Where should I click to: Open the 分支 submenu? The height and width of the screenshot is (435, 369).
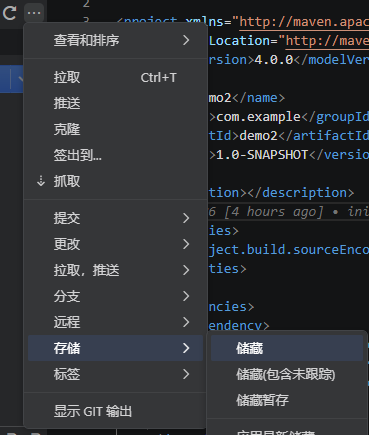[x=115, y=296]
